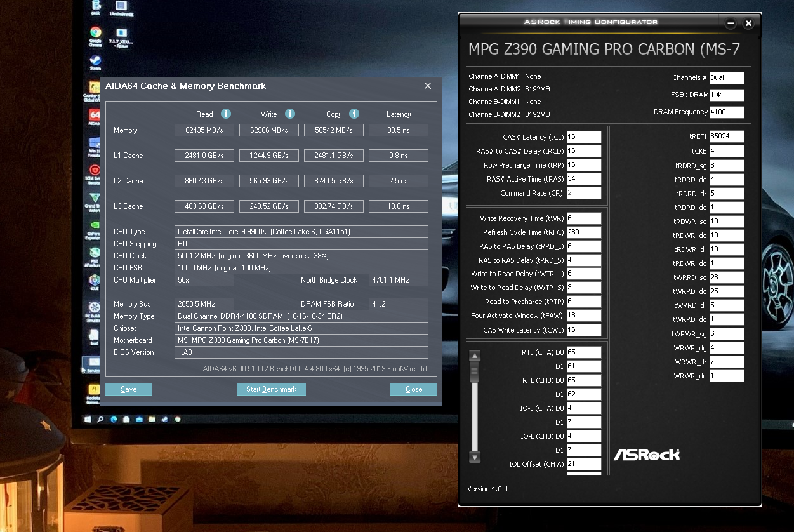The width and height of the screenshot is (794, 532).
Task: Click the info icon next to Read
Action: [225, 114]
